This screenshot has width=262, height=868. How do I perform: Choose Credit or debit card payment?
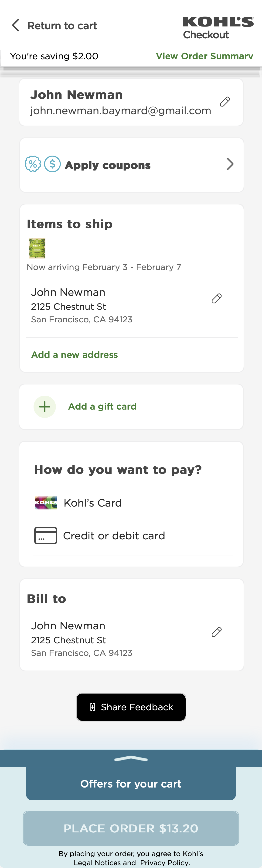coord(114,536)
